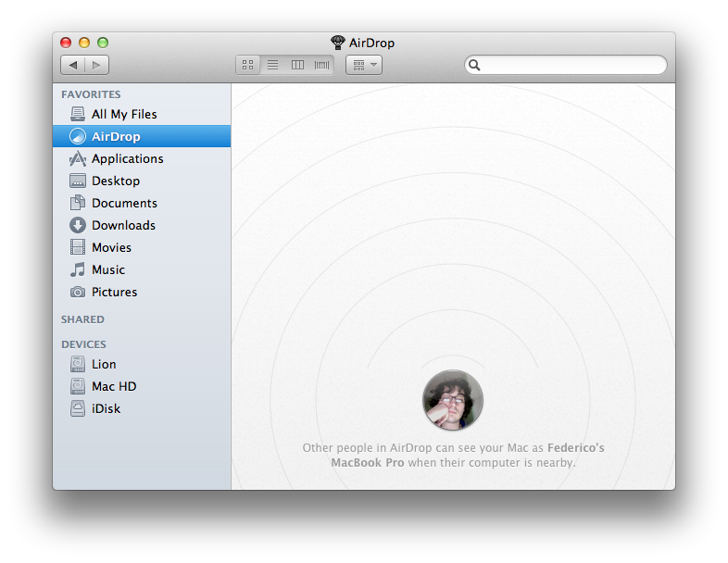
Task: Click the Desktop icon in sidebar
Action: click(x=78, y=181)
